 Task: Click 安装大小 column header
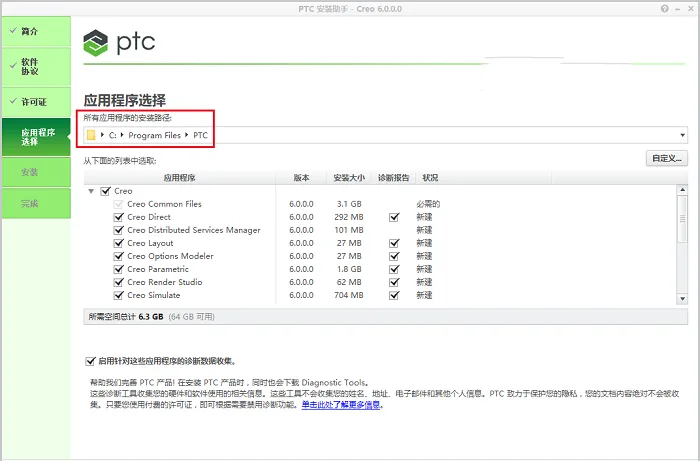point(349,178)
